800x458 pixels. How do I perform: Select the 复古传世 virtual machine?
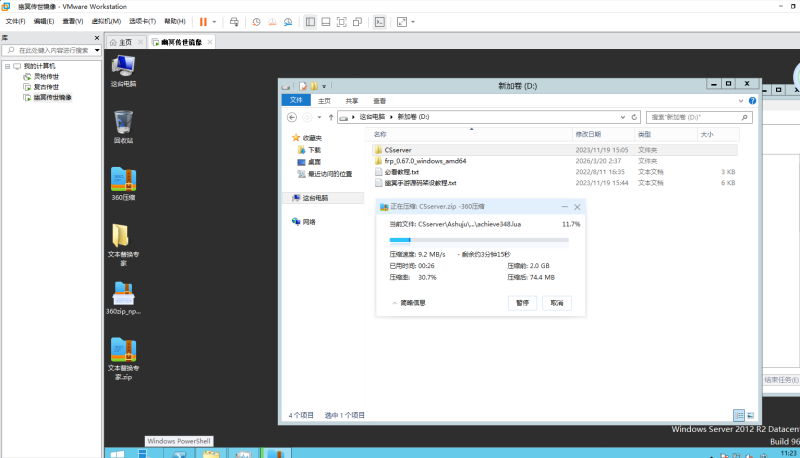click(x=46, y=87)
